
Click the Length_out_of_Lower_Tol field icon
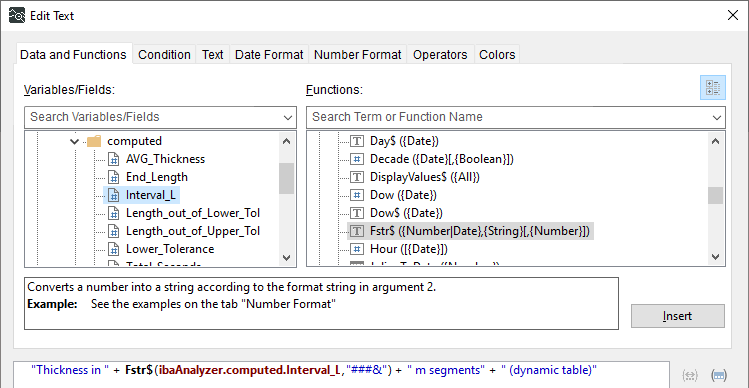click(x=114, y=213)
